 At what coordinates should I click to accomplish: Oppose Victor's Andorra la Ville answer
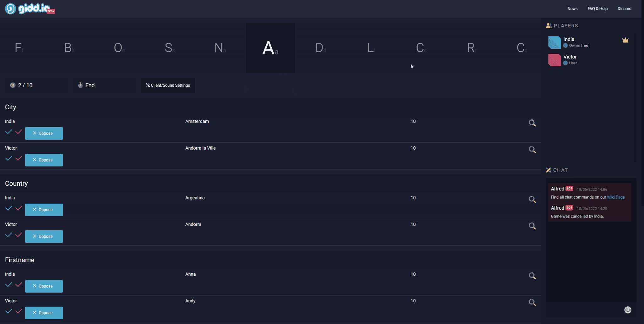44,160
